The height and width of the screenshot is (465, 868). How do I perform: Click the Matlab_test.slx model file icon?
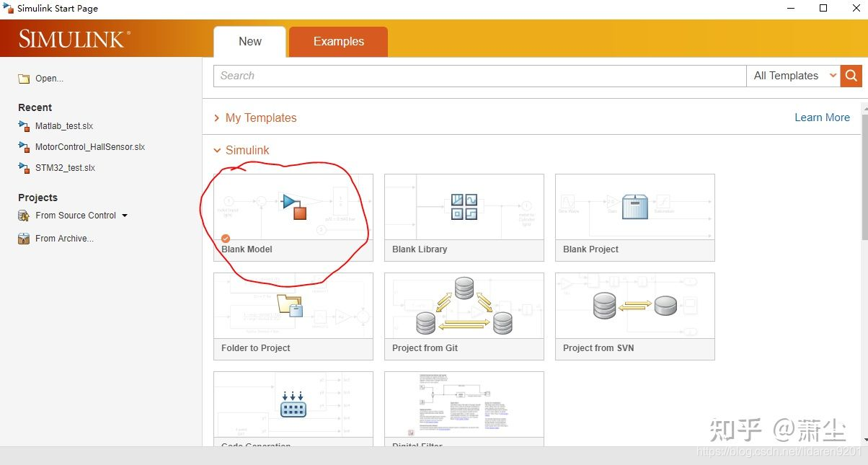24,126
